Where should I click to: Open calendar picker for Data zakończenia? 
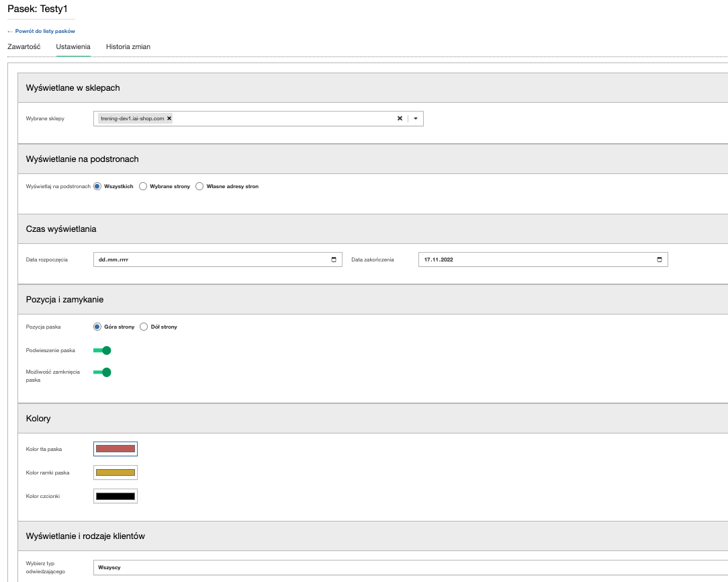pyautogui.click(x=659, y=259)
